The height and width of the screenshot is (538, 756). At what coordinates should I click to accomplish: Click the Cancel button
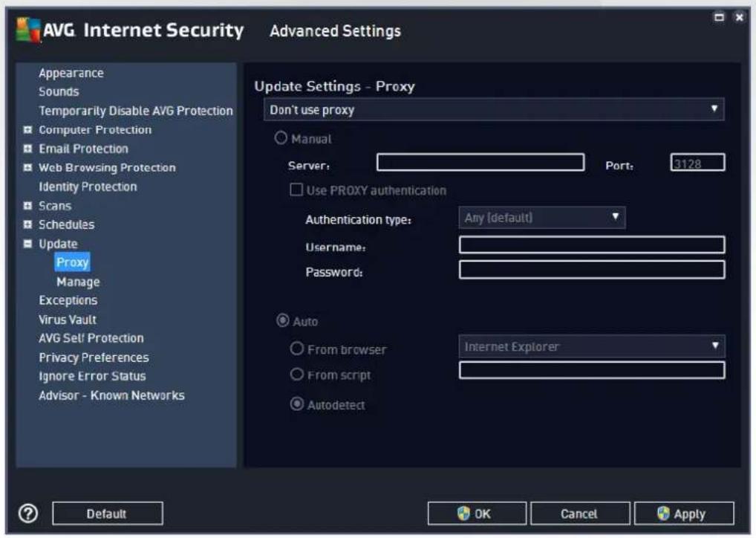click(580, 513)
